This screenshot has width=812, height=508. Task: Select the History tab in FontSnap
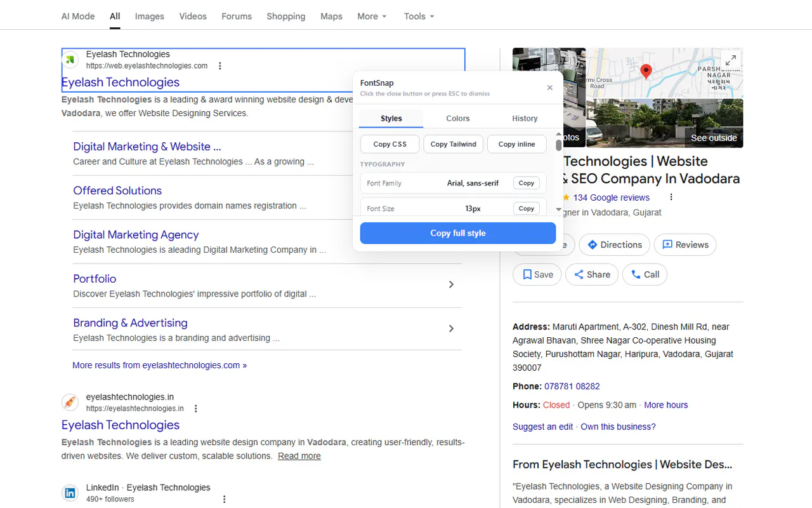click(525, 119)
